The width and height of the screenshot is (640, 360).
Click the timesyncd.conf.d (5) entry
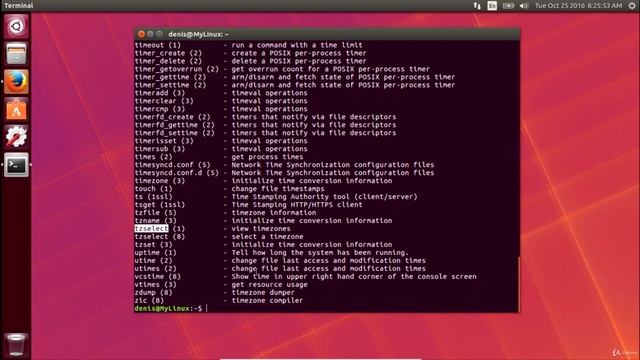(x=177, y=173)
